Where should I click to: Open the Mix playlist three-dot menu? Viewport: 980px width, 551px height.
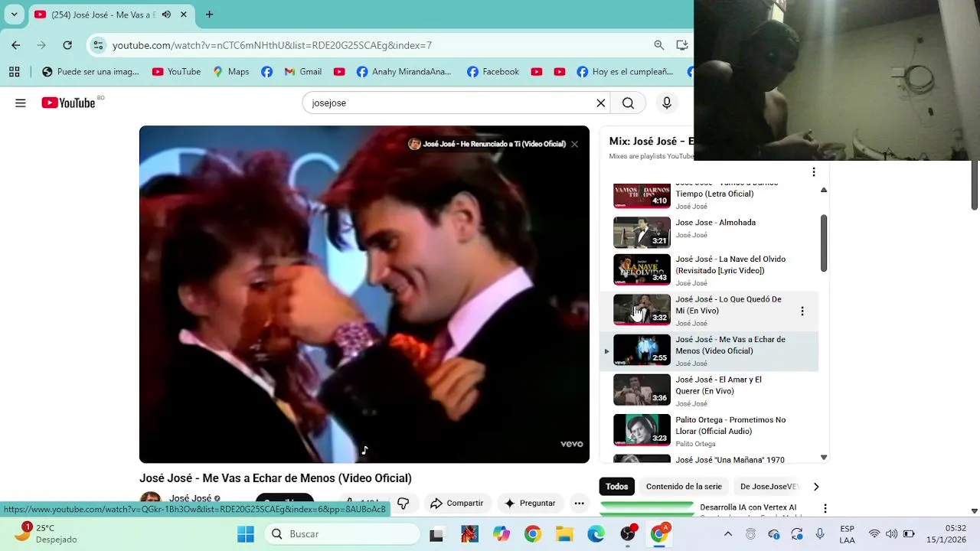coord(814,172)
